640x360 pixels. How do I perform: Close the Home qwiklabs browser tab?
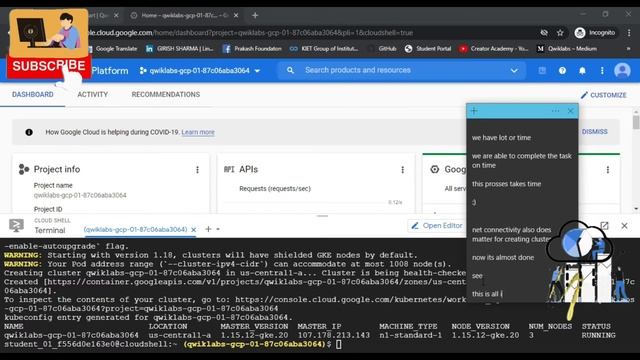236,16
